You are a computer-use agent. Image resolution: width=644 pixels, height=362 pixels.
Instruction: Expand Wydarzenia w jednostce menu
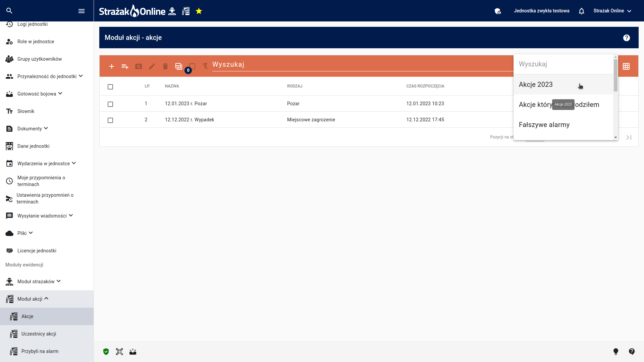[47, 164]
